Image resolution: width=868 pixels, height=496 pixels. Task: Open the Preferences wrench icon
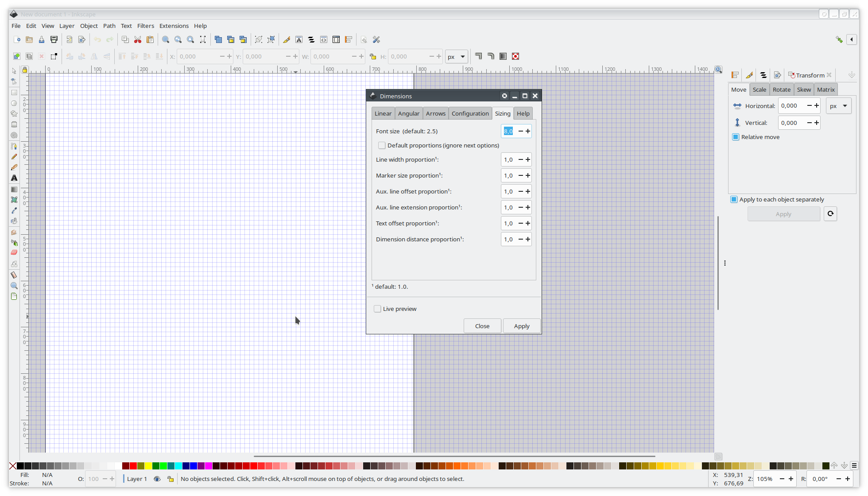click(x=376, y=40)
